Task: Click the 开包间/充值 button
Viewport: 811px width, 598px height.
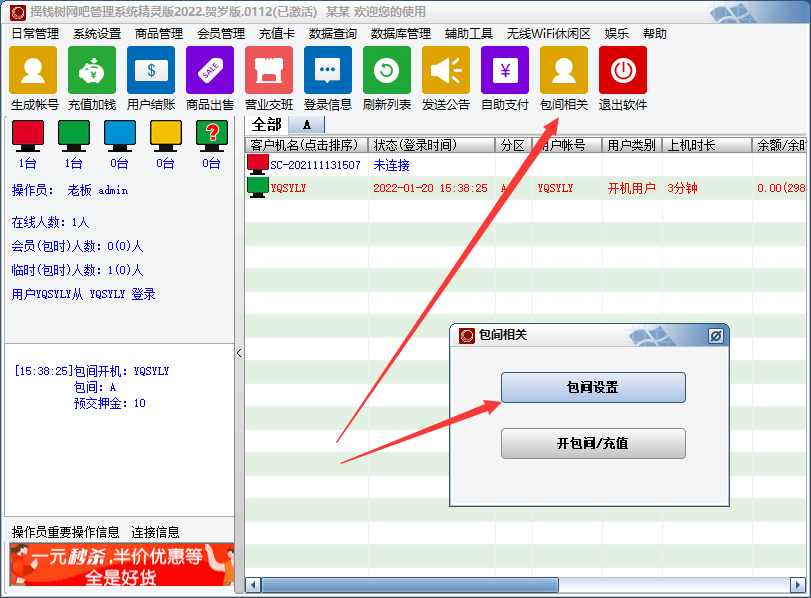Action: (x=593, y=443)
